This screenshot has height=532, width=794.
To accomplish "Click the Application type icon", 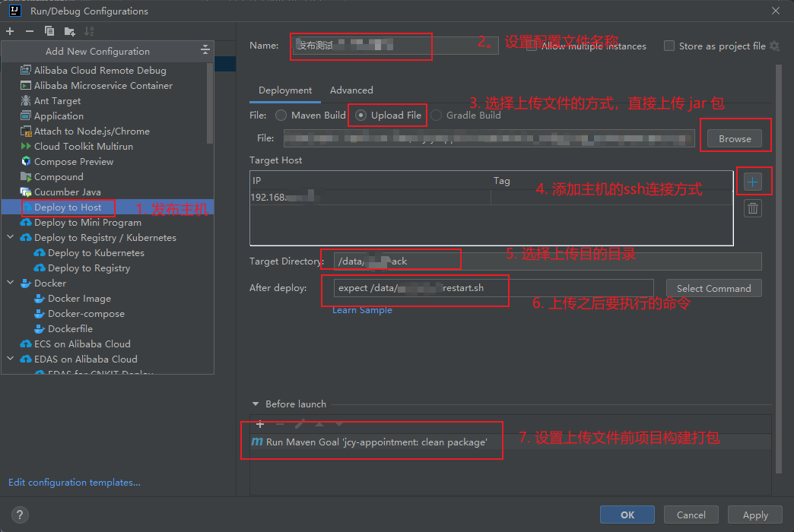I will point(26,116).
